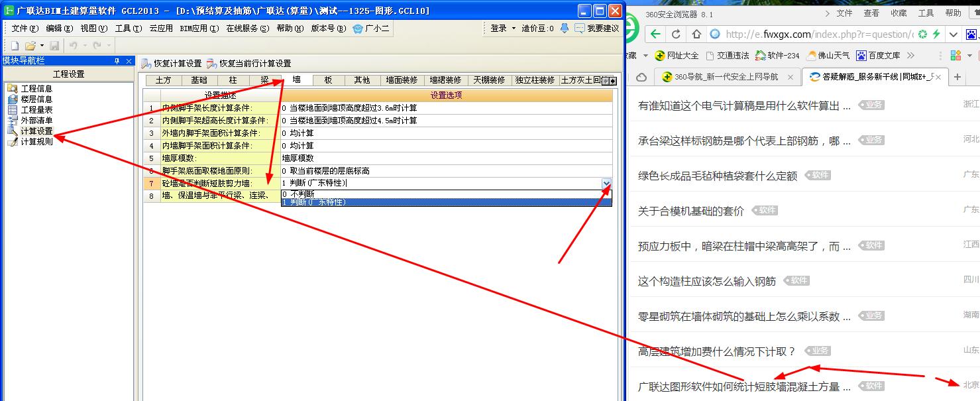Click the 广小二 mascot icon
Viewport: 980px width, 401px height.
pos(358,29)
